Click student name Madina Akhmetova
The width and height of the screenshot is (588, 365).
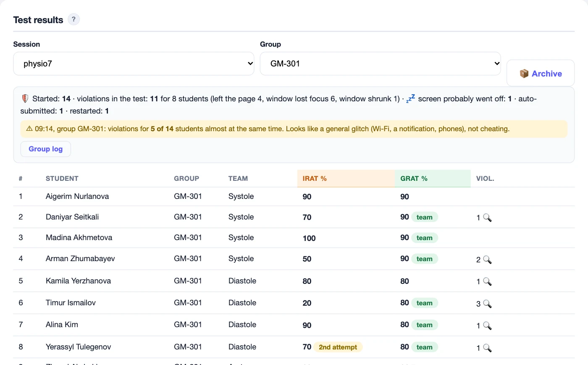point(79,238)
